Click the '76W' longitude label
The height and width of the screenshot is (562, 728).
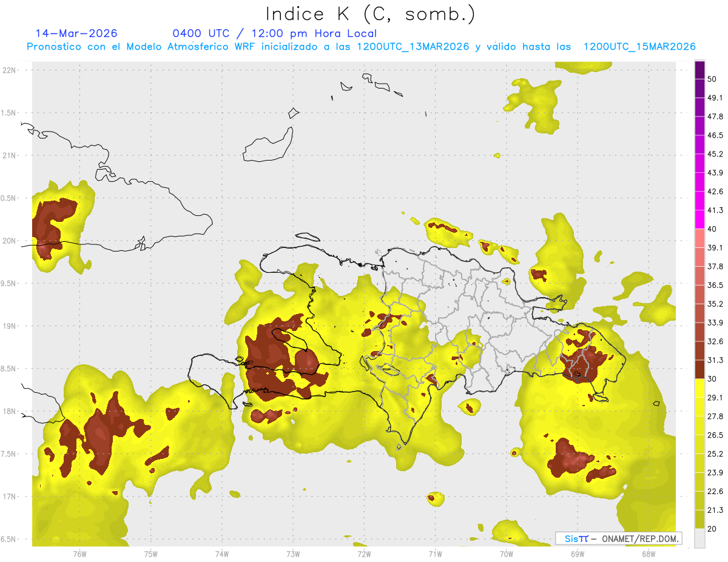tap(79, 554)
